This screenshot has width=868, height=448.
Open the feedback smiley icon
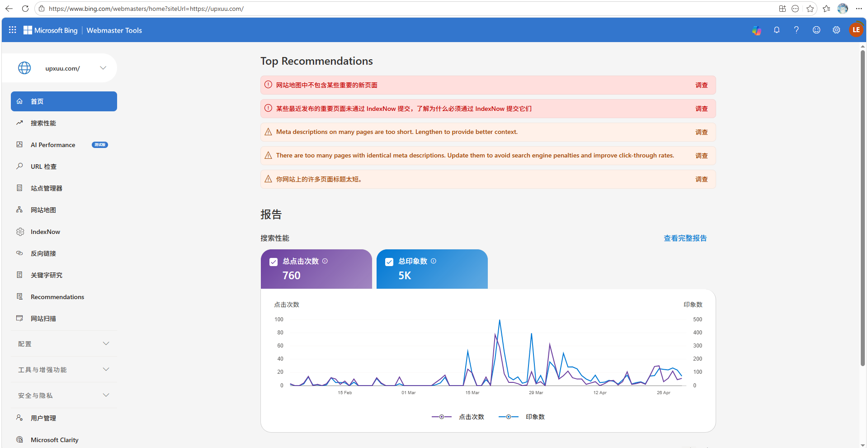[x=816, y=30]
